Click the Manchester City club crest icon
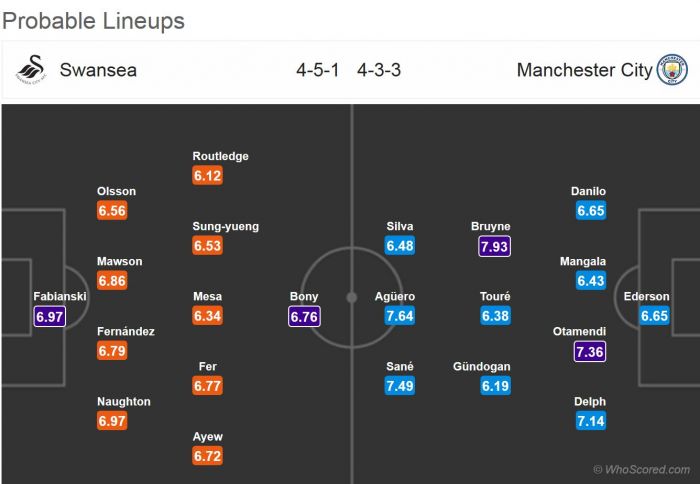This screenshot has width=700, height=484. pos(671,71)
